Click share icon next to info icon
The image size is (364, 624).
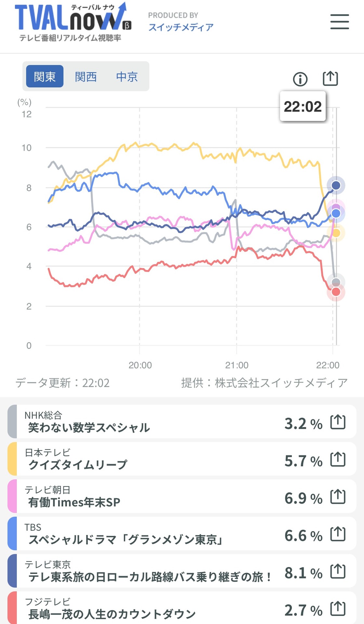pos(330,78)
